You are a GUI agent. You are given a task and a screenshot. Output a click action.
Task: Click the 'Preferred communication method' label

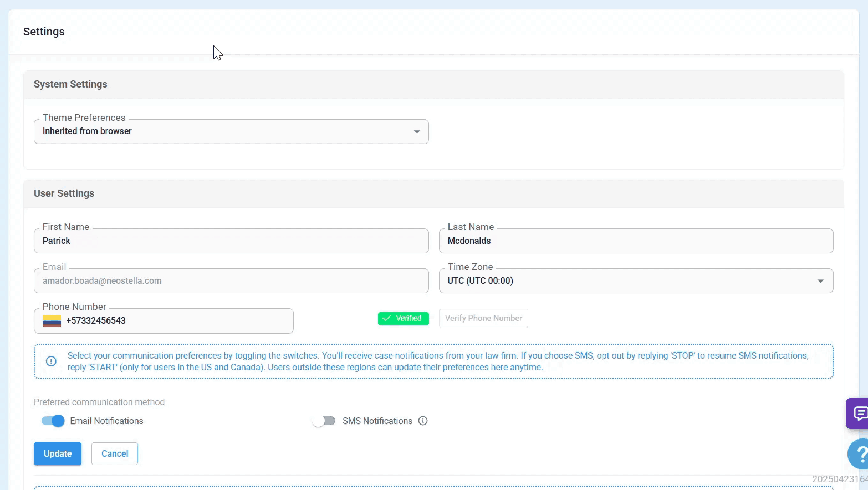point(99,402)
